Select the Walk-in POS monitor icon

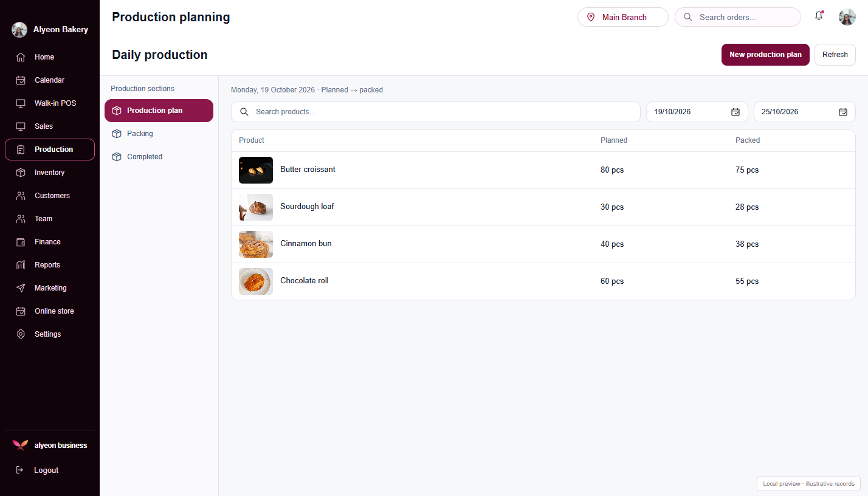pos(21,103)
